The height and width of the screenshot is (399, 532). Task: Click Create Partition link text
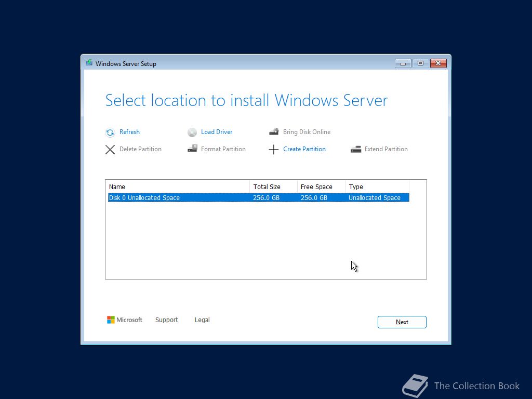pos(304,149)
